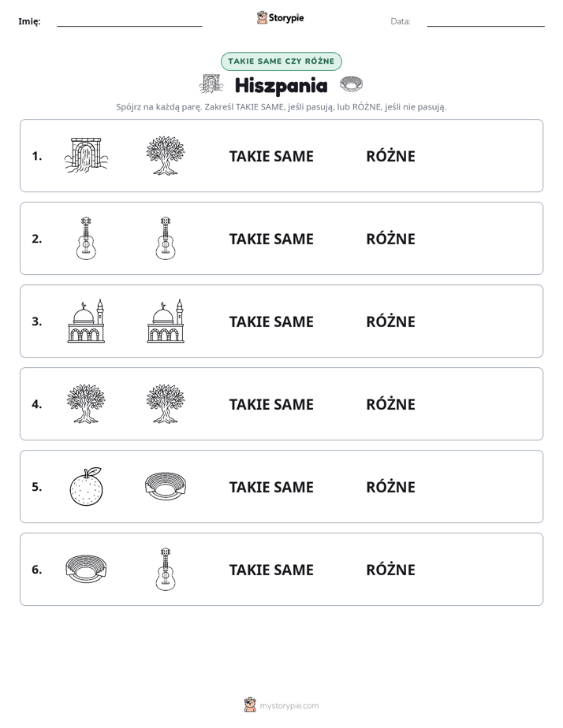Select RÓŻNE in row 6
This screenshot has width=563, height=728.
pyautogui.click(x=390, y=569)
